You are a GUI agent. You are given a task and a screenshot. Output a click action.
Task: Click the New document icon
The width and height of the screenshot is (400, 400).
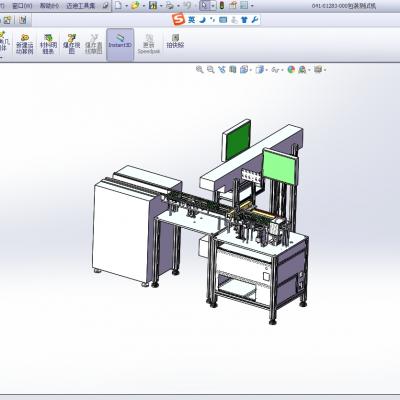[x=118, y=5]
